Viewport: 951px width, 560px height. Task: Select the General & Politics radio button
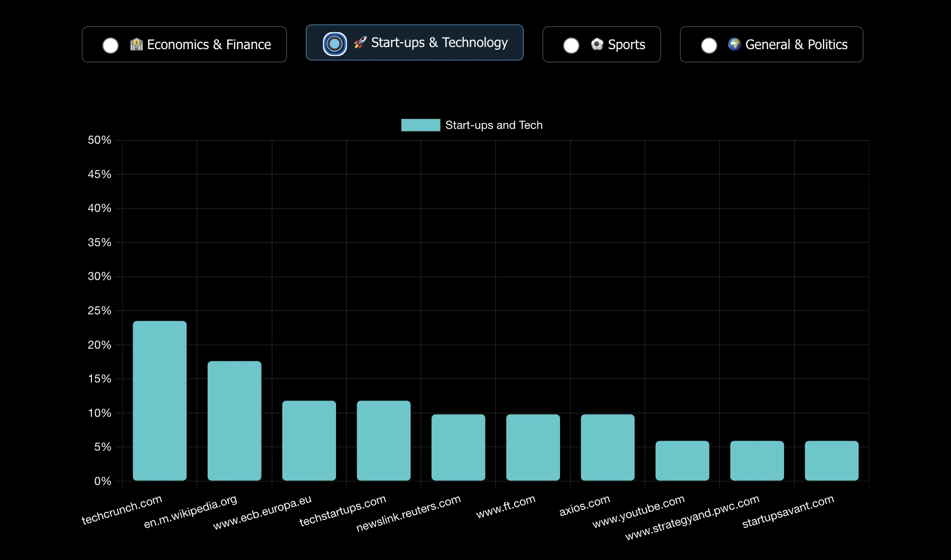[709, 45]
